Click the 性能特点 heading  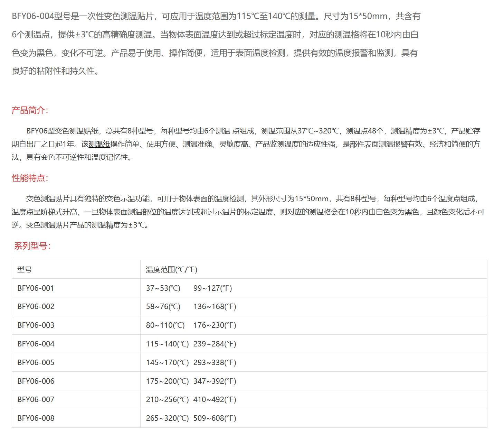pyautogui.click(x=30, y=178)
